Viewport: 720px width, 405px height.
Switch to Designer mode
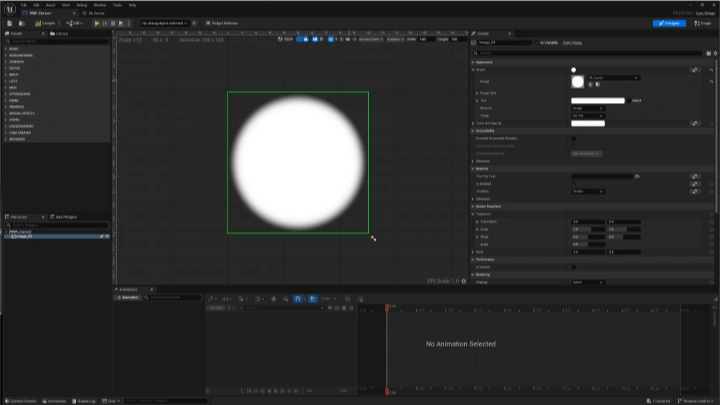[x=669, y=23]
